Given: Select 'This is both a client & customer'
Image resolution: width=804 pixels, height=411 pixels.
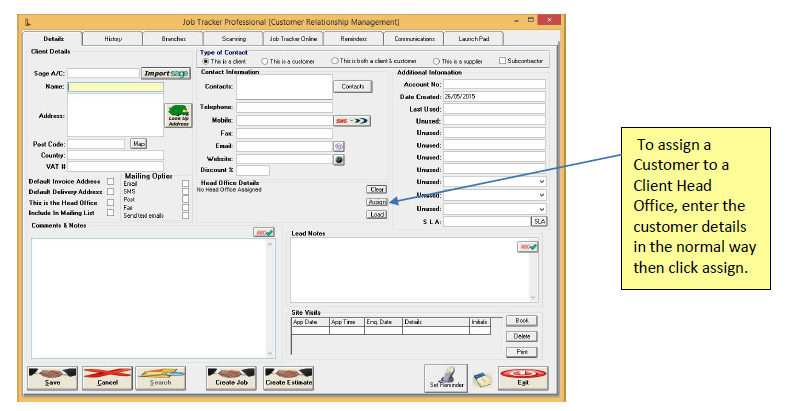Looking at the screenshot, I should tap(334, 60).
